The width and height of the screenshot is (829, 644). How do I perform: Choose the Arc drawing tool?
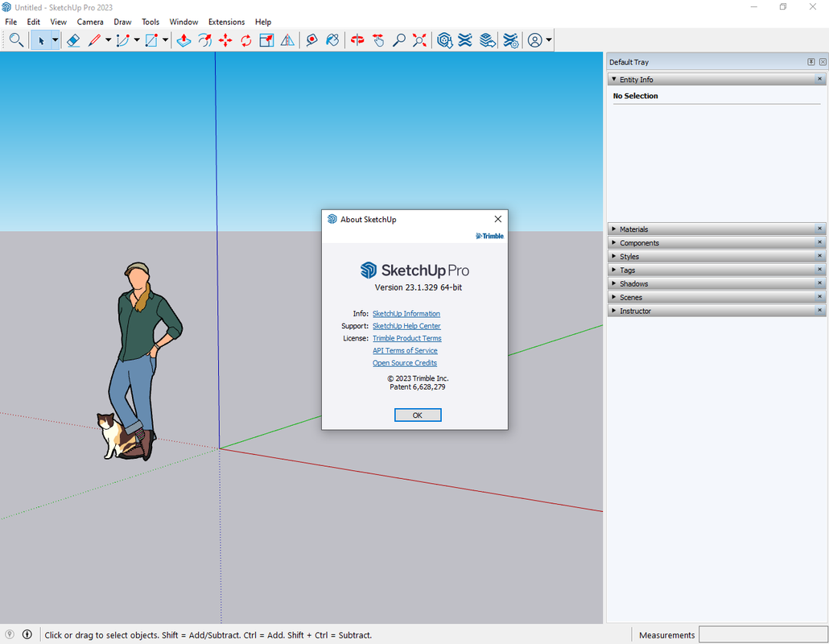122,40
